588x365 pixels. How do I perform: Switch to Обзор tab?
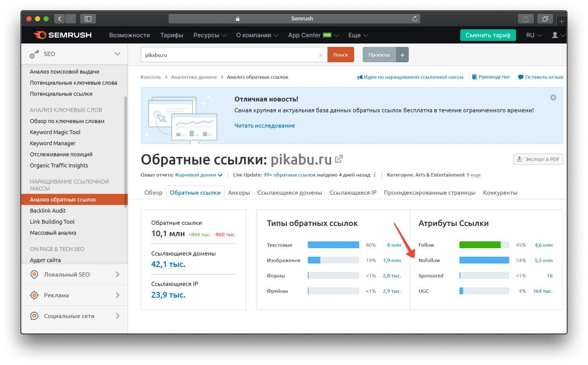pyautogui.click(x=153, y=192)
